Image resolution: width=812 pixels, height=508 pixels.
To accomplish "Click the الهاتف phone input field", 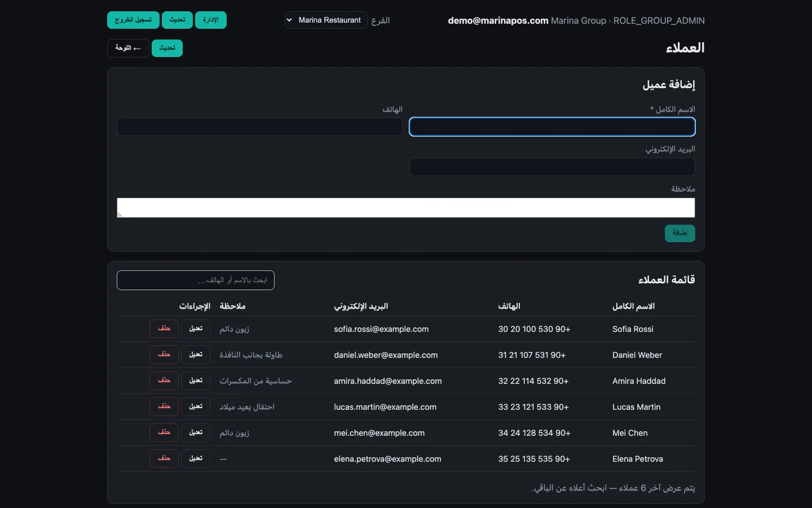I will tap(259, 127).
